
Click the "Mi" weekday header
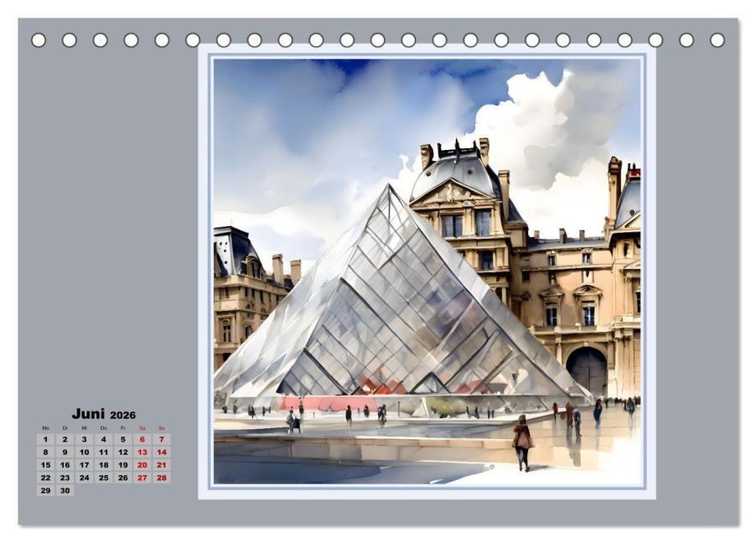85,427
